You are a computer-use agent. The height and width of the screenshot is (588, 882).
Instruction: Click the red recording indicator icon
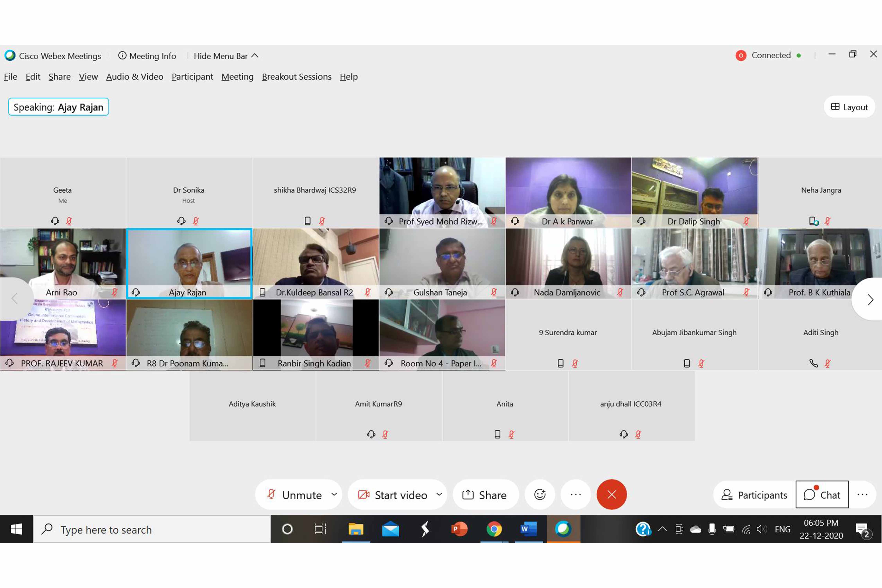click(x=741, y=56)
